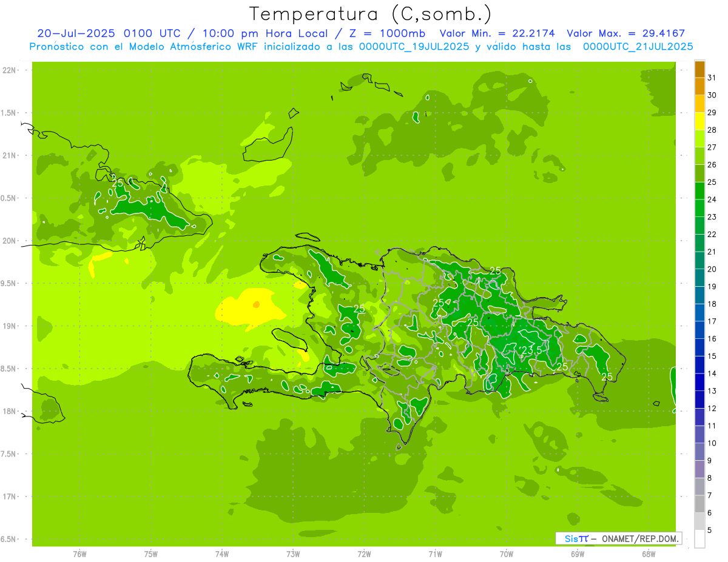
Task: Click the "0.5N" latitude tick label
Action: coord(9,198)
